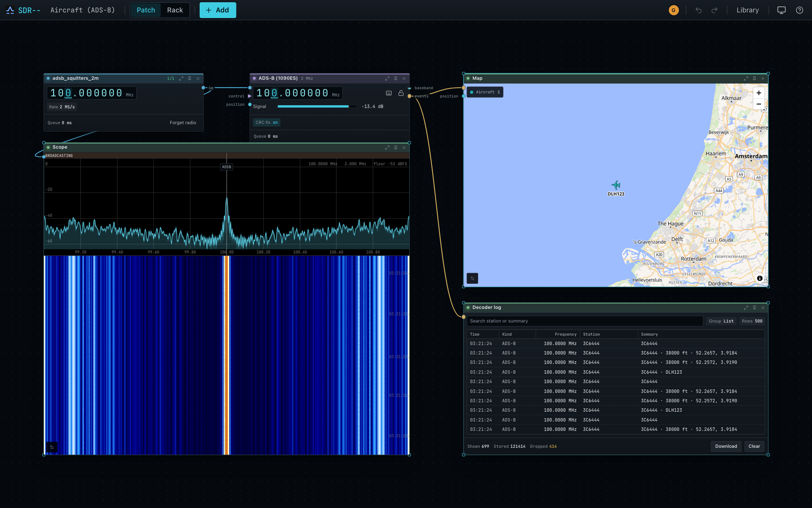Open the user avatar G
The height and width of the screenshot is (508, 812).
tap(674, 10)
